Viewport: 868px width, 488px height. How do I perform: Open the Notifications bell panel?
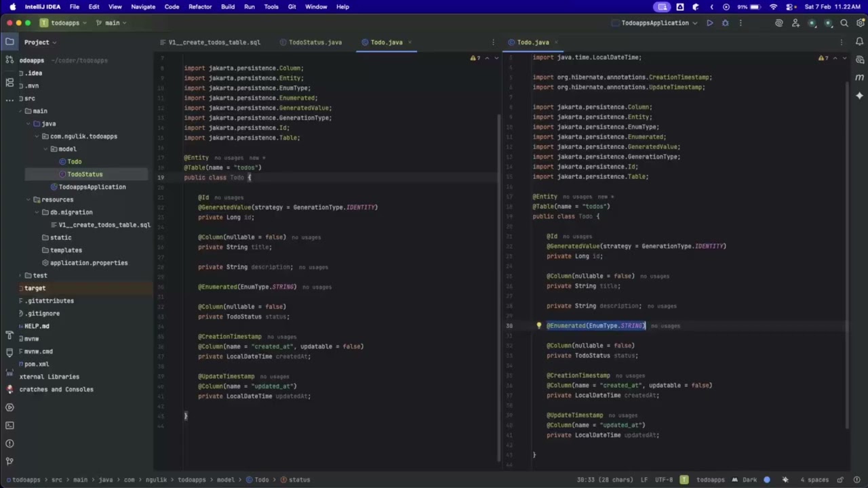tap(859, 42)
